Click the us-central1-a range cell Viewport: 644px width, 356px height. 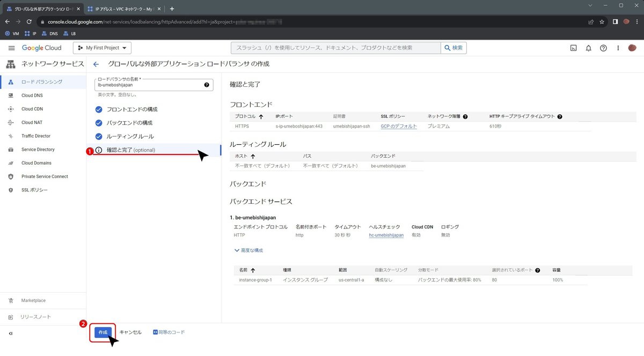pyautogui.click(x=352, y=280)
